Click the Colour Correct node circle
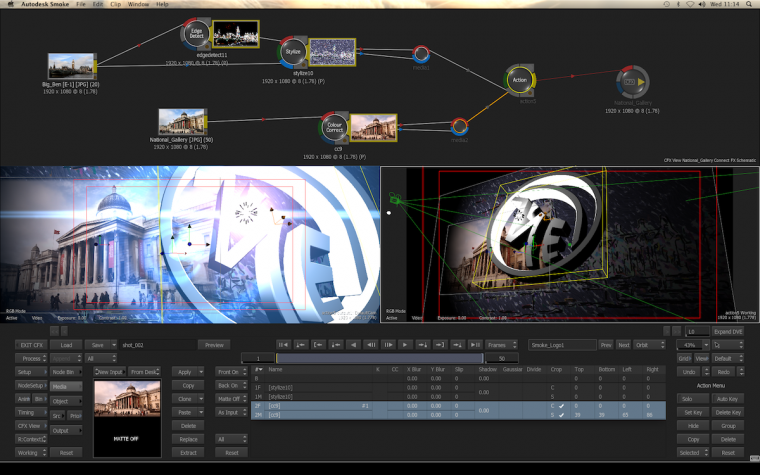This screenshot has height=475, width=760. [x=334, y=127]
